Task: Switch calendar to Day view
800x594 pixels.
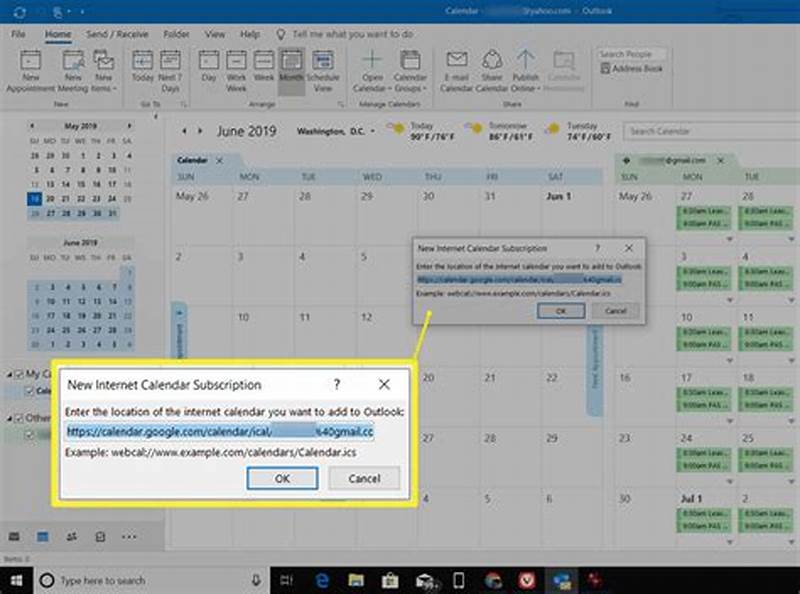Action: pos(206,68)
